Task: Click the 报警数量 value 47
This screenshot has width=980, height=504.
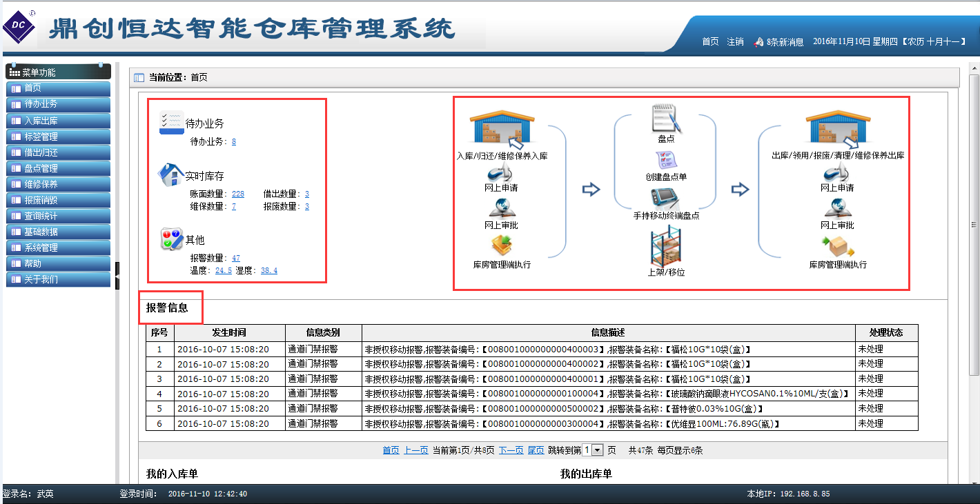Action: (236, 259)
